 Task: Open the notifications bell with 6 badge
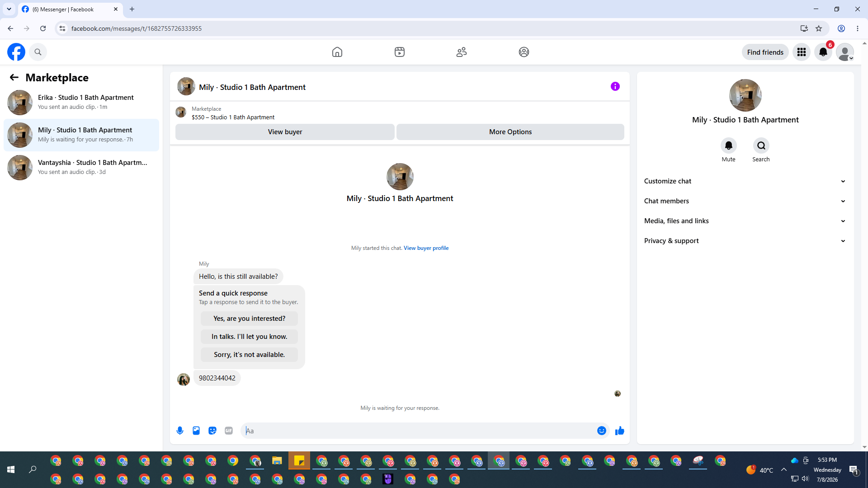823,52
